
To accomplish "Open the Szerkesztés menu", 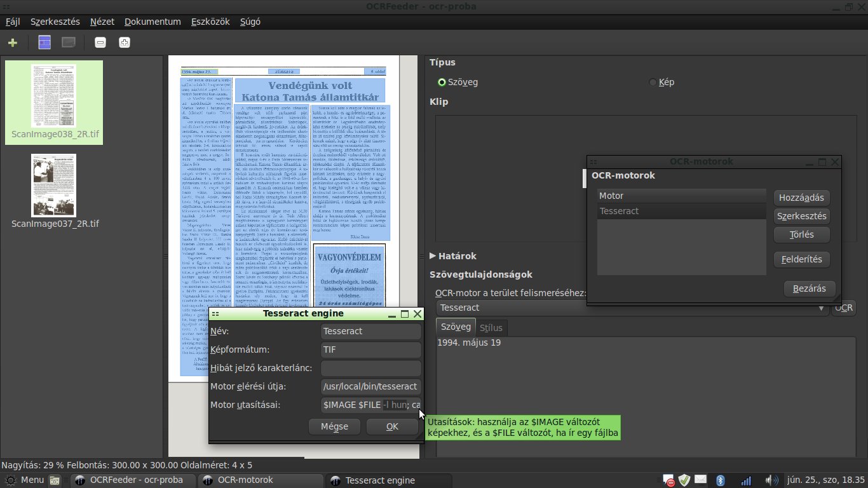I will (55, 22).
